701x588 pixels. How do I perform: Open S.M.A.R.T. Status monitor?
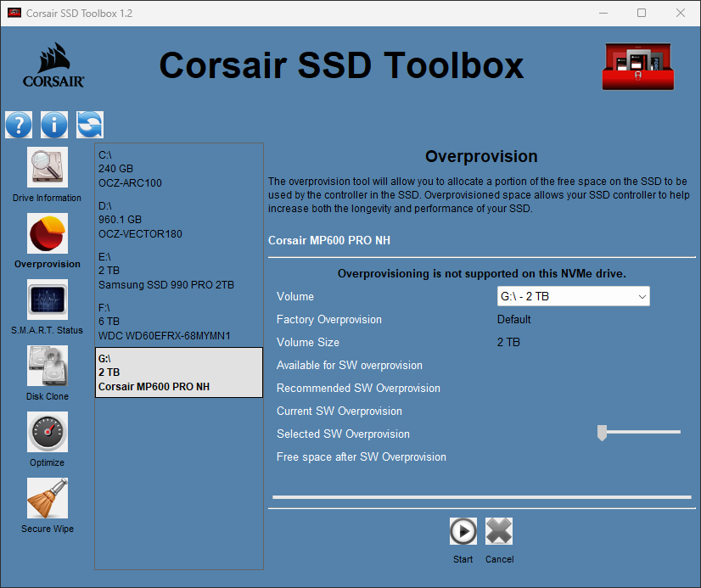(48, 300)
